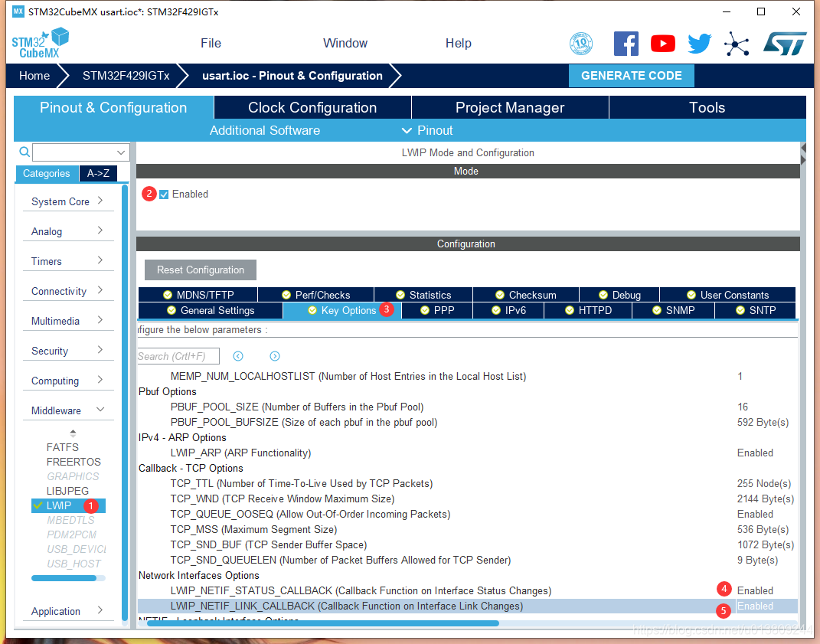The image size is (820, 644).
Task: Open the SNMP tab
Action: [674, 310]
